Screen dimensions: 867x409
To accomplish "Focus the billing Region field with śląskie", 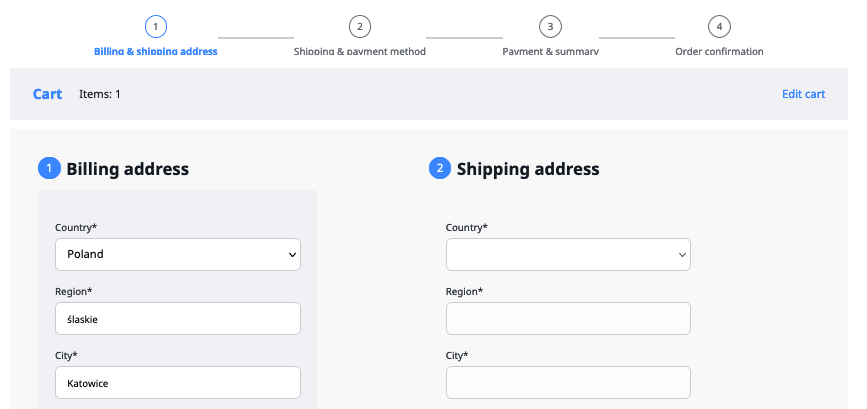I will coord(178,319).
